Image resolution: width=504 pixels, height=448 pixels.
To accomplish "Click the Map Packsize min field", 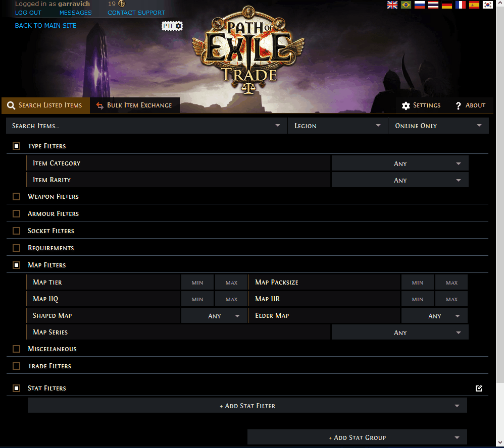I will [418, 283].
